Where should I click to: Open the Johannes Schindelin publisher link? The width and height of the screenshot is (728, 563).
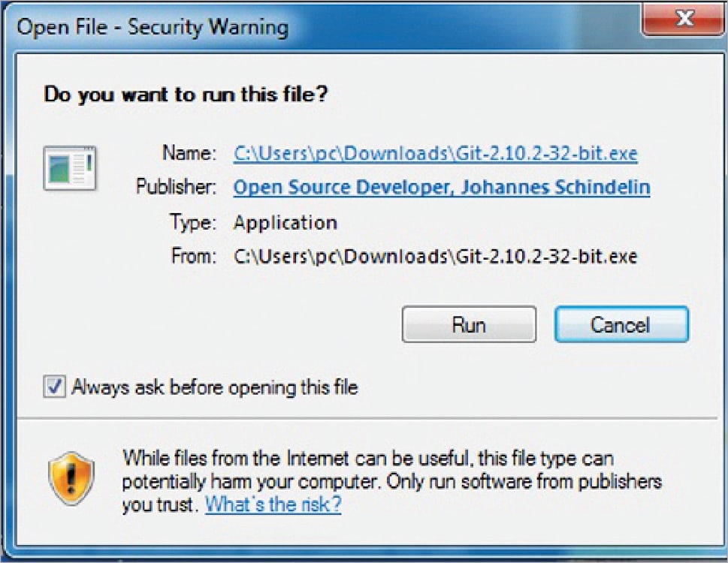(442, 187)
